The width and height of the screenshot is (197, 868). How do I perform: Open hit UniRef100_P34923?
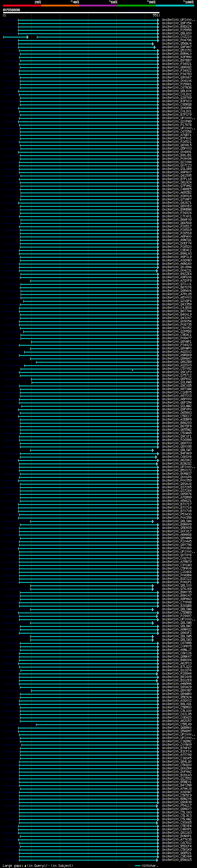point(176,345)
